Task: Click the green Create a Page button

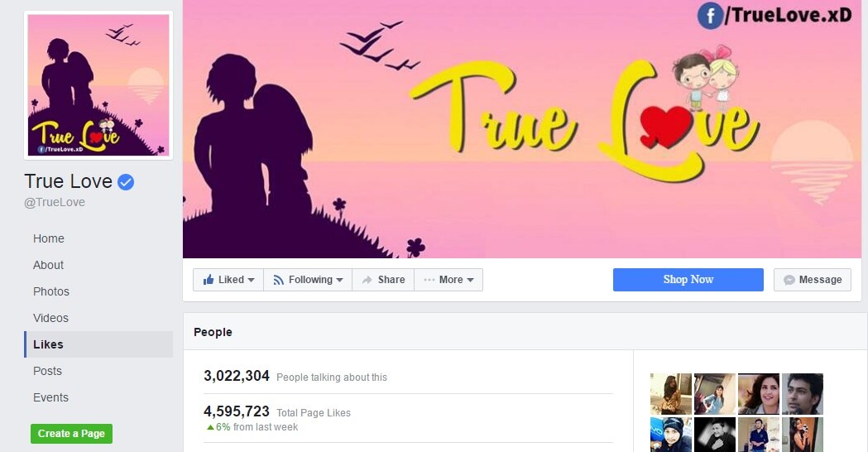Action: click(x=71, y=434)
